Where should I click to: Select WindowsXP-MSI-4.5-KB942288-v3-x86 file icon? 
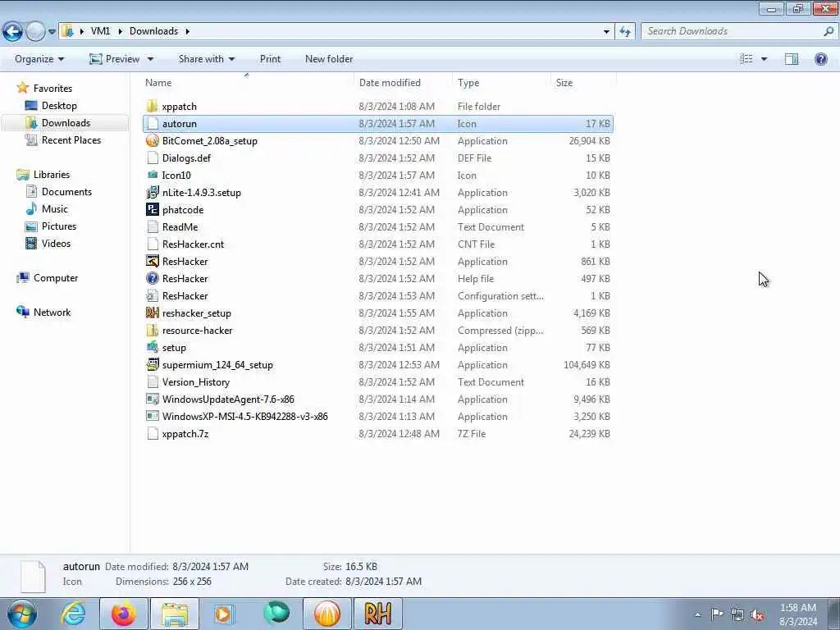coord(152,416)
